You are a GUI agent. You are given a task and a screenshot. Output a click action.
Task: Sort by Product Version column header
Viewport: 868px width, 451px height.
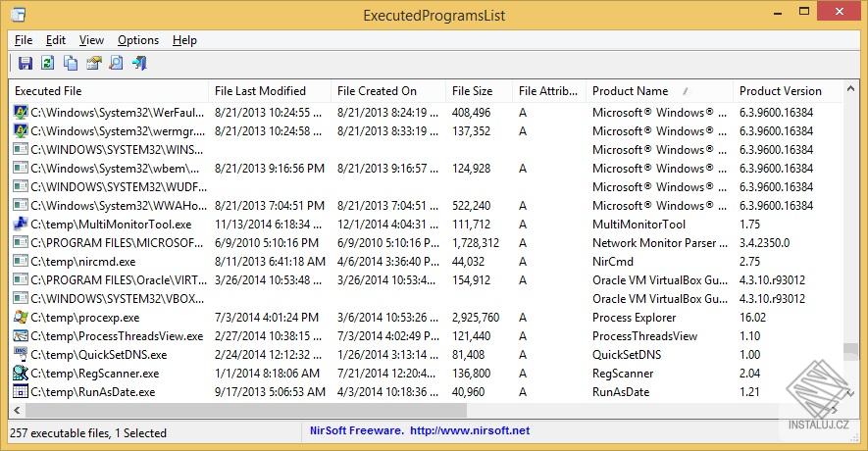tap(788, 91)
